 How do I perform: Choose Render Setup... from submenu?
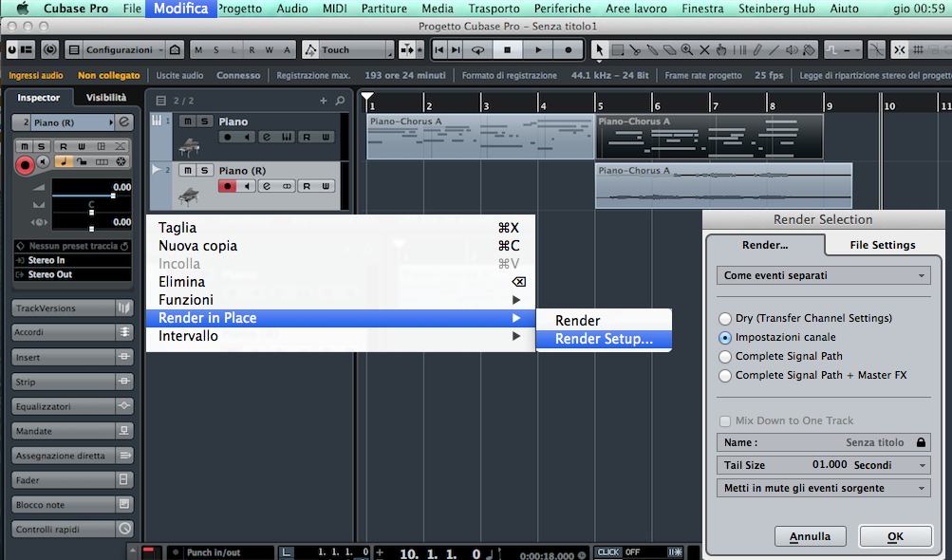point(604,339)
